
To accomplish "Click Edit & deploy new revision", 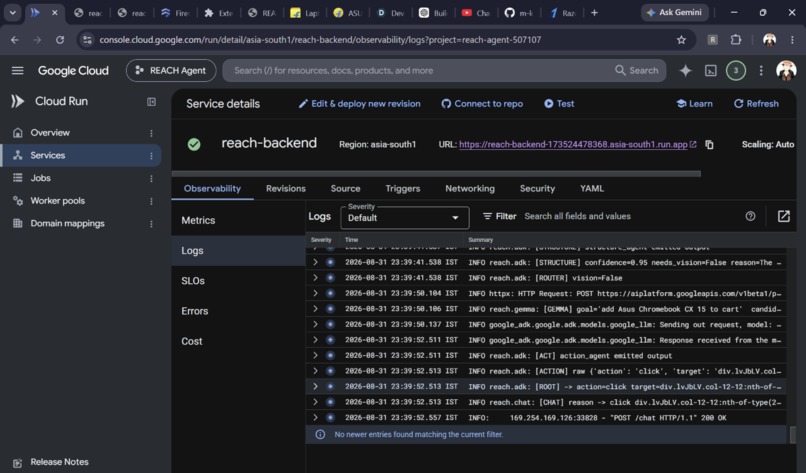I will click(x=359, y=103).
